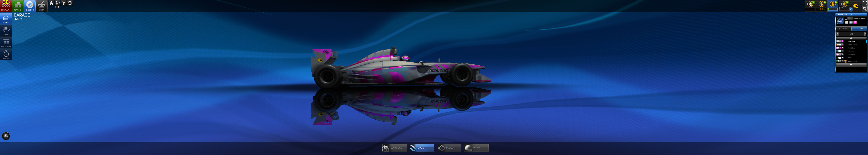Add cash with the dollar plus icon
This screenshot has width=868, height=155.
coord(825,2)
